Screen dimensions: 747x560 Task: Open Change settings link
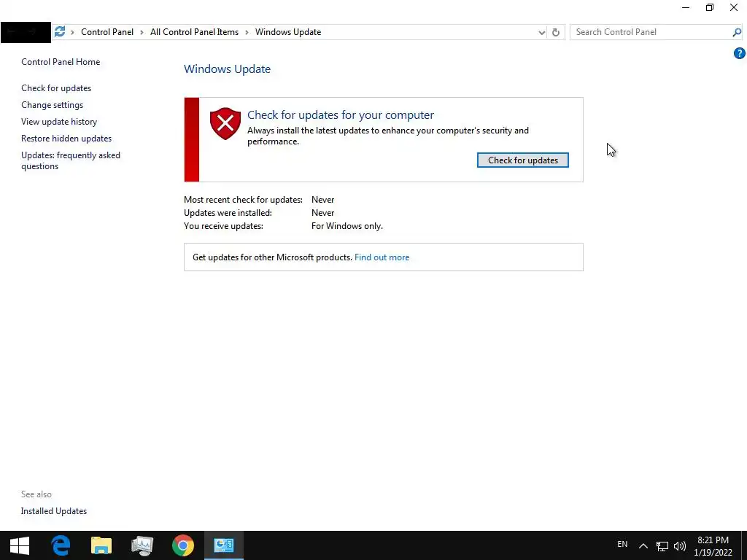point(53,105)
